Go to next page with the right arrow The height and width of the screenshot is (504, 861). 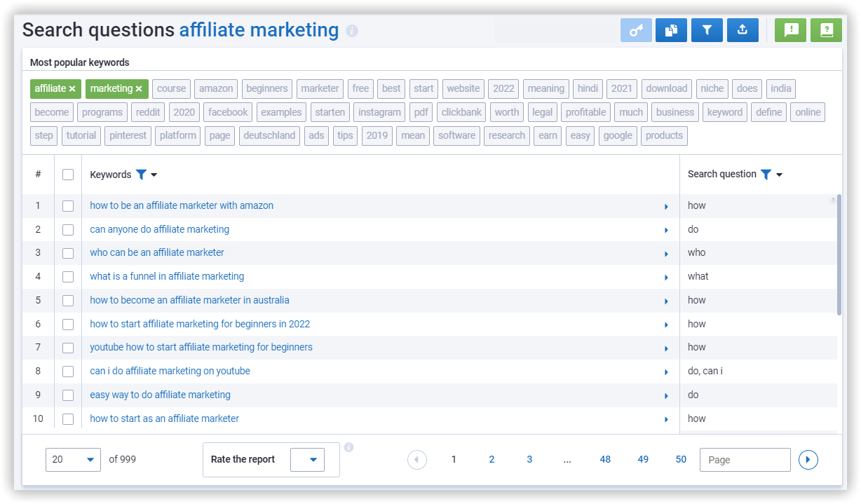click(x=808, y=460)
